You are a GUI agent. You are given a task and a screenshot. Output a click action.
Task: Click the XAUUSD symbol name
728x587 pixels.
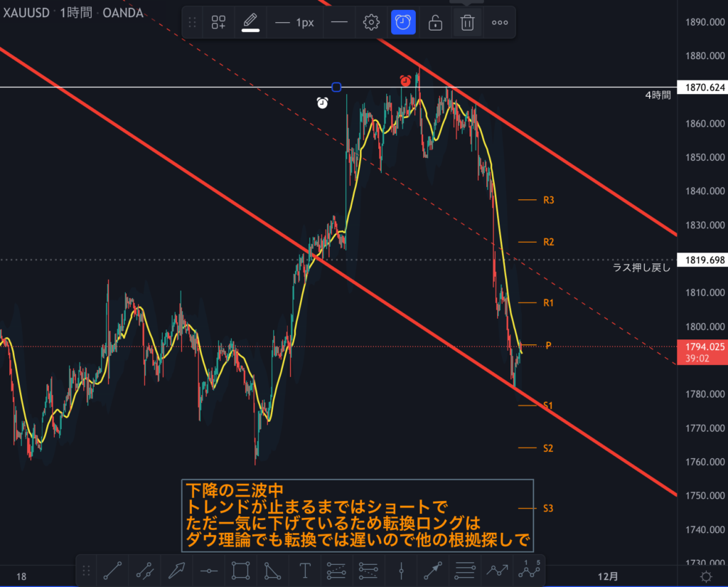tap(26, 13)
